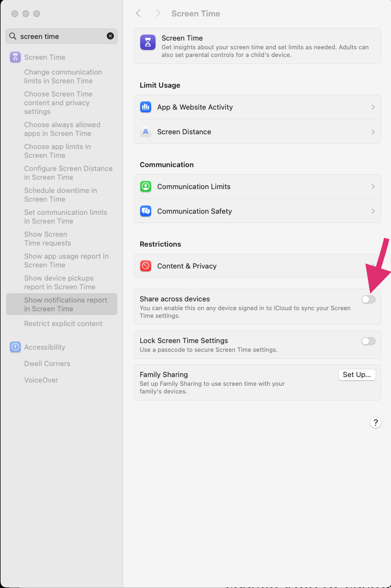Select Schedule downtime in Screen Time result
The width and height of the screenshot is (391, 588).
click(x=61, y=195)
